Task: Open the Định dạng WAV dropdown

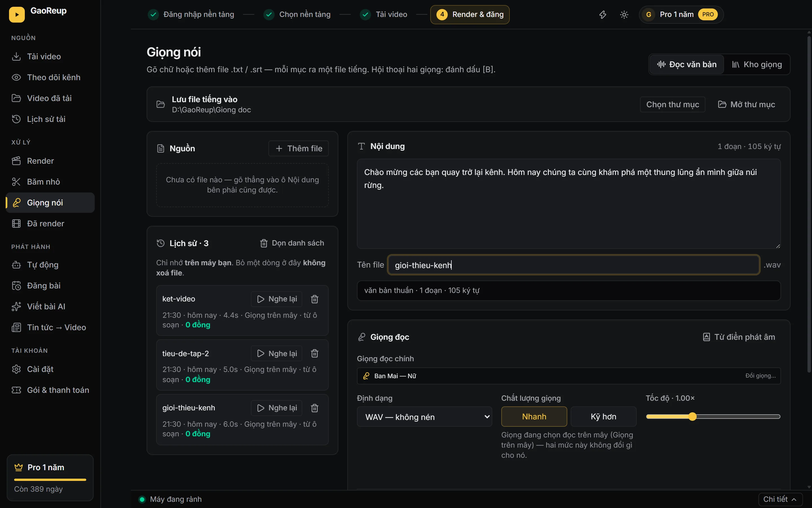Action: [x=424, y=417]
